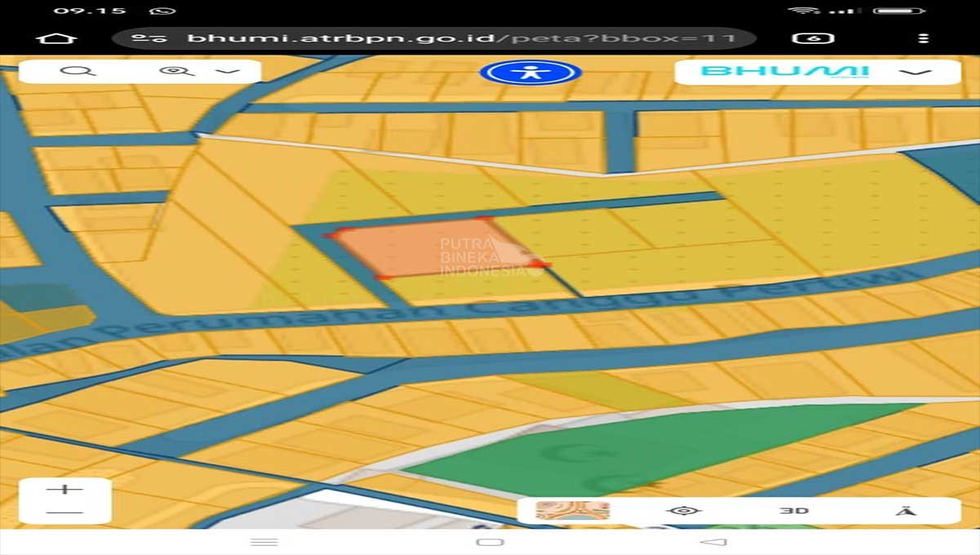Tap the bhumi.atrbpn.go.id address bar

point(457,38)
